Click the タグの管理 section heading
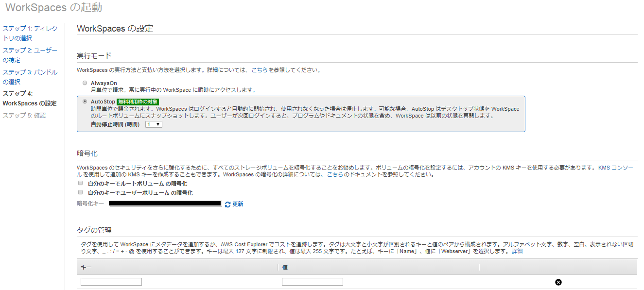Viewport: 644px width, 290px height. [x=94, y=230]
